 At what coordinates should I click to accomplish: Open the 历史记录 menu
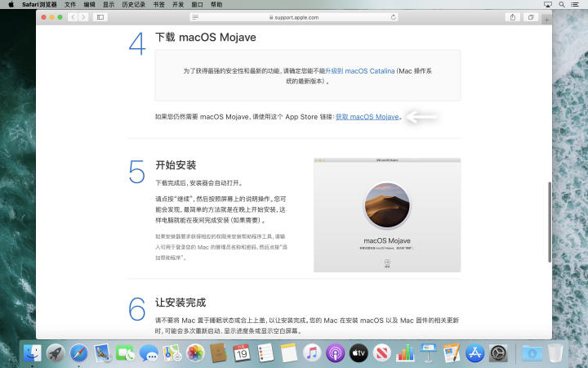[133, 5]
